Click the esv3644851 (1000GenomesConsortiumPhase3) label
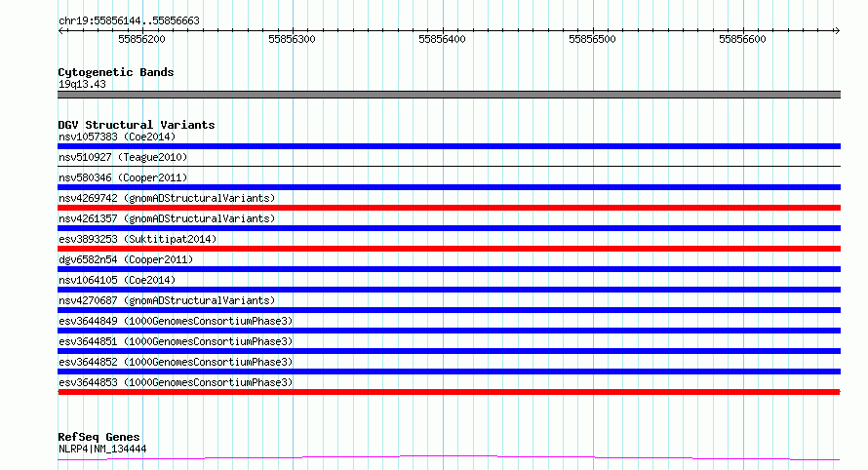The height and width of the screenshot is (470, 868). pos(176,341)
